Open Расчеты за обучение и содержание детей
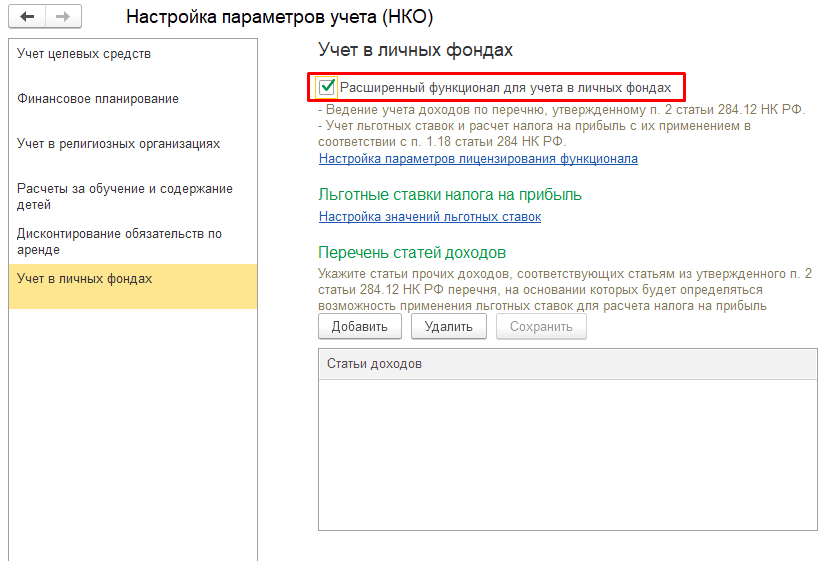825x561 pixels. tap(125, 197)
